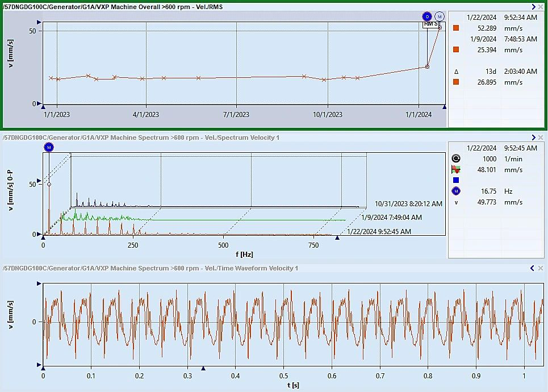Click the bottom Y-axis arrow on time waveform
This screenshot has width=548, height=392.
coord(39,365)
